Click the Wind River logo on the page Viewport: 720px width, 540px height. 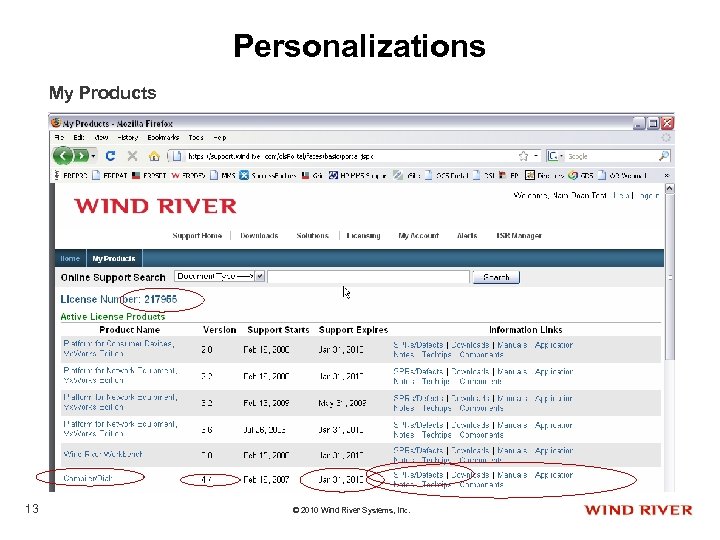pyautogui.click(x=155, y=206)
